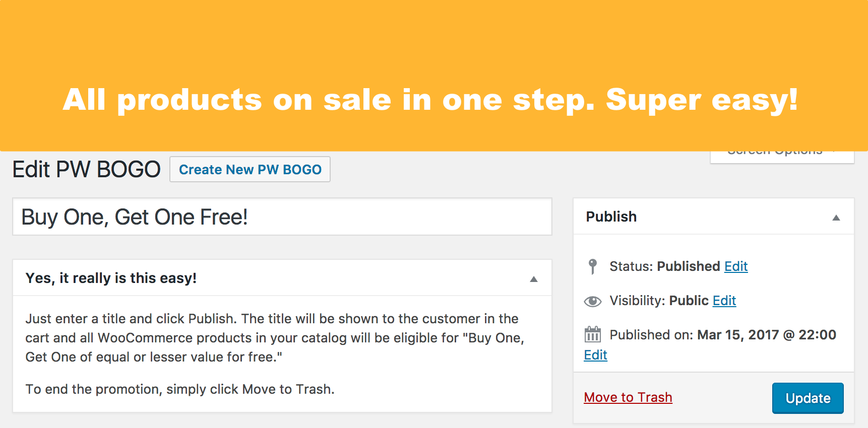The image size is (868, 428).
Task: Edit the Public visibility setting
Action: click(724, 301)
